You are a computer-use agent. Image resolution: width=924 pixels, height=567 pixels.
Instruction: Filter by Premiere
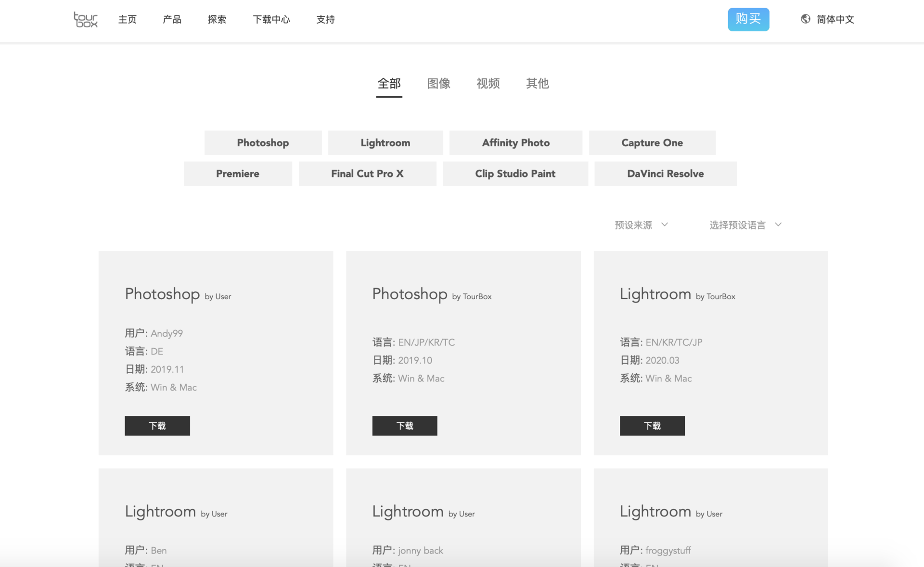coord(238,174)
